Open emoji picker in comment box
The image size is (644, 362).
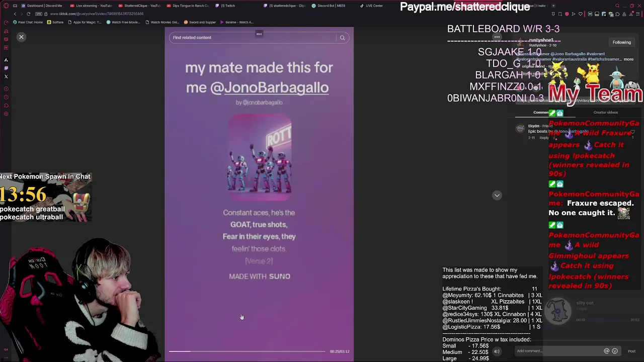pos(614,351)
